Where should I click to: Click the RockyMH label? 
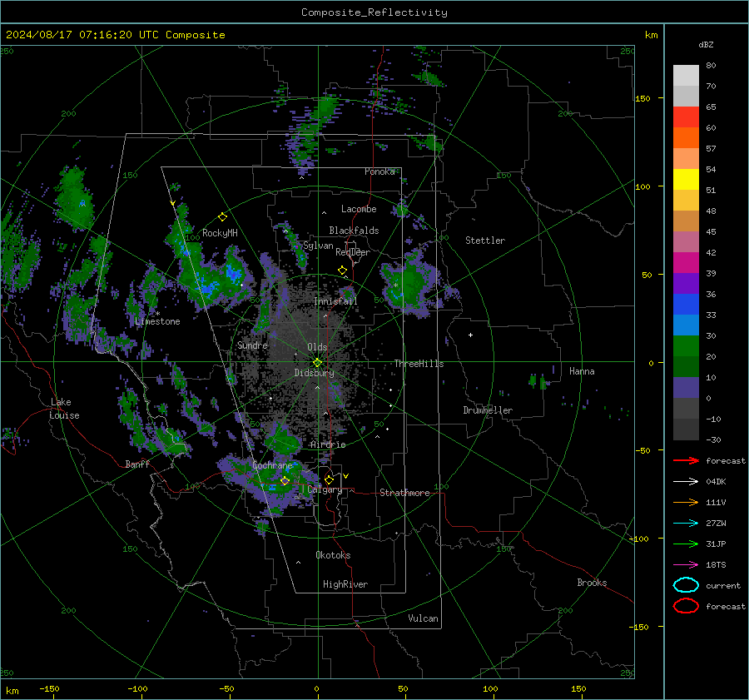(x=220, y=233)
